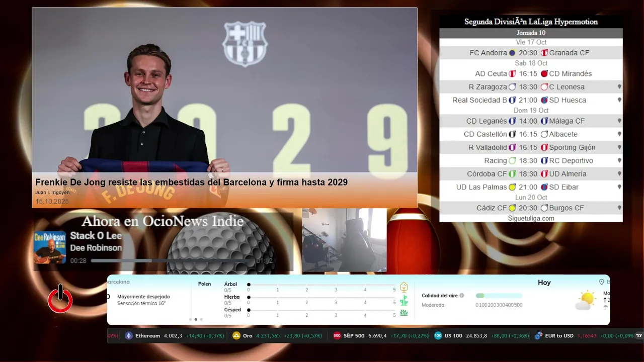Image resolution: width=644 pixels, height=362 pixels.
Task: Click the S&P 500 red badge icon
Action: coord(337,336)
